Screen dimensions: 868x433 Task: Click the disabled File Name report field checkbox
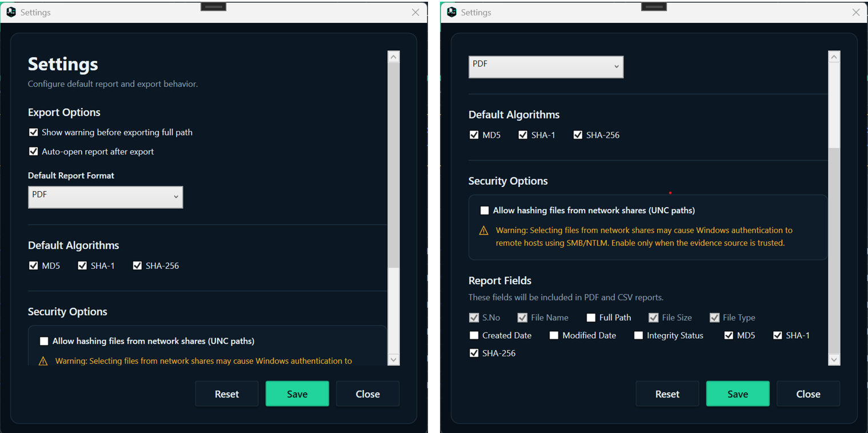click(x=522, y=317)
